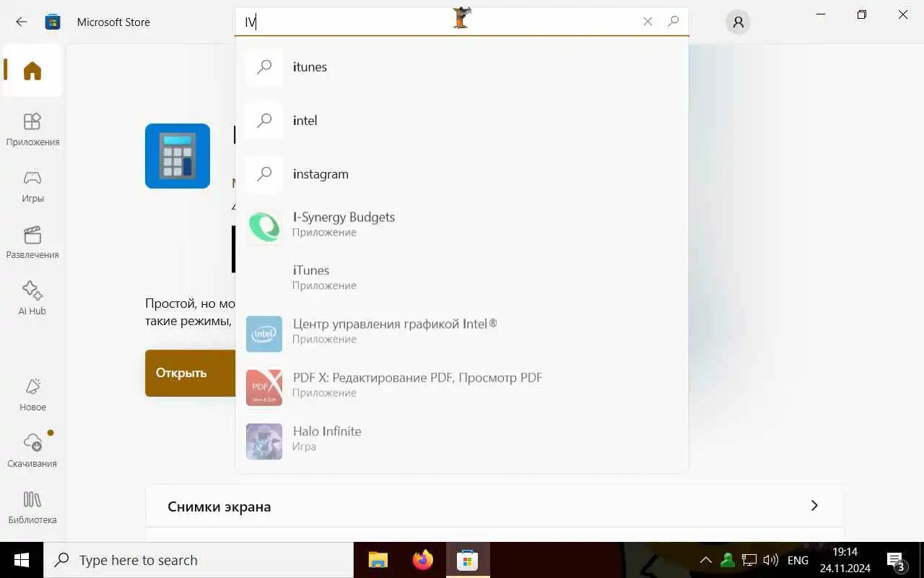Click the taskbar search box
Viewport: 924px width, 578px height.
pos(199,560)
